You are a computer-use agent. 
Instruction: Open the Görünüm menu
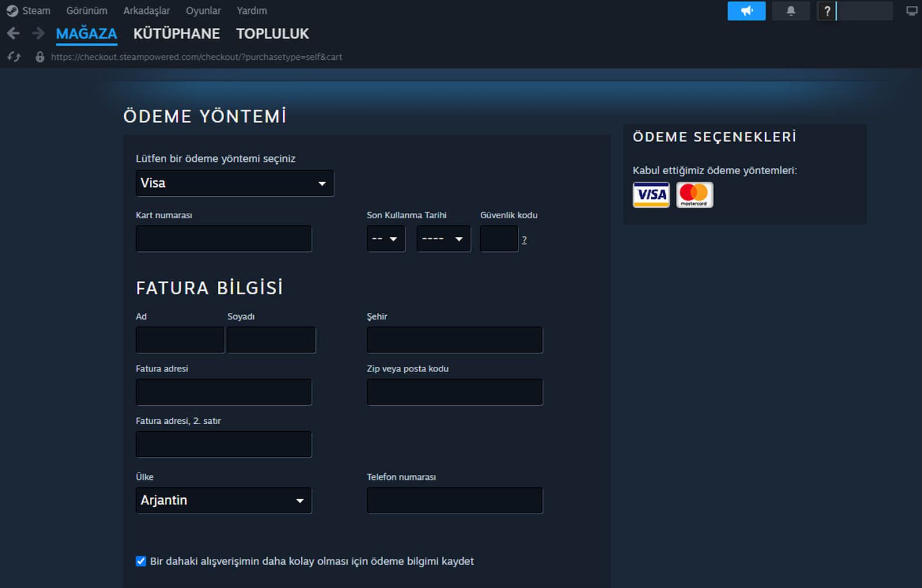87,11
